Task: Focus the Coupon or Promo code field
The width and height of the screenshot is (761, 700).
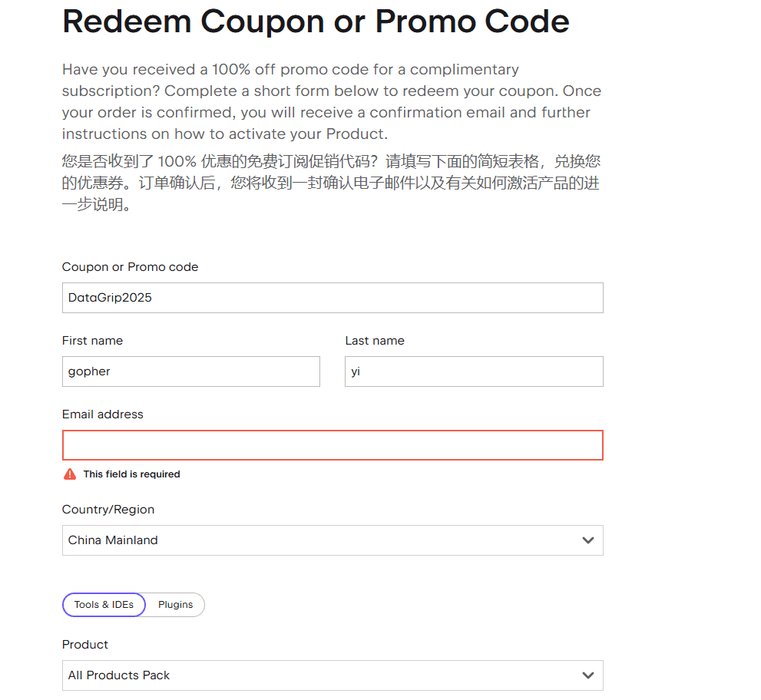Action: [333, 298]
